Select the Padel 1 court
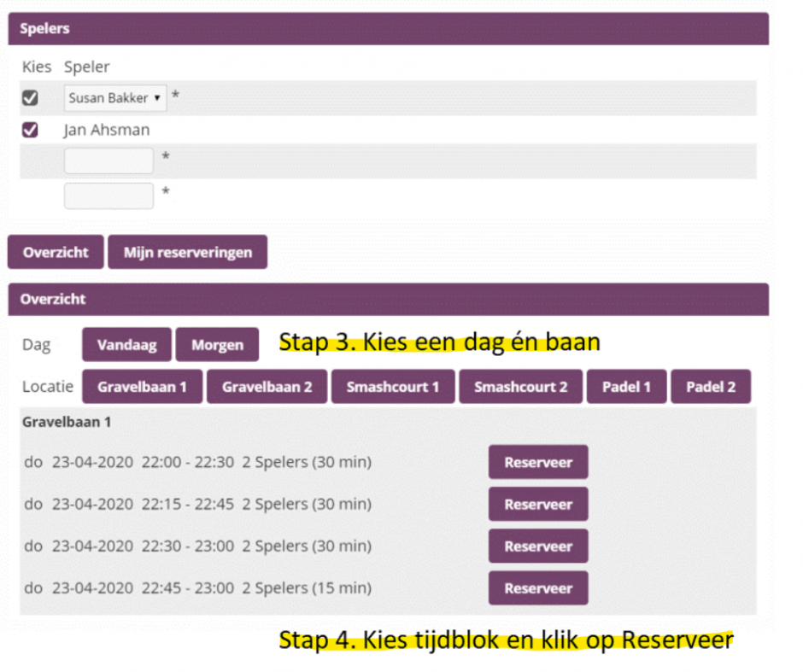The width and height of the screenshot is (803, 672). coord(626,386)
